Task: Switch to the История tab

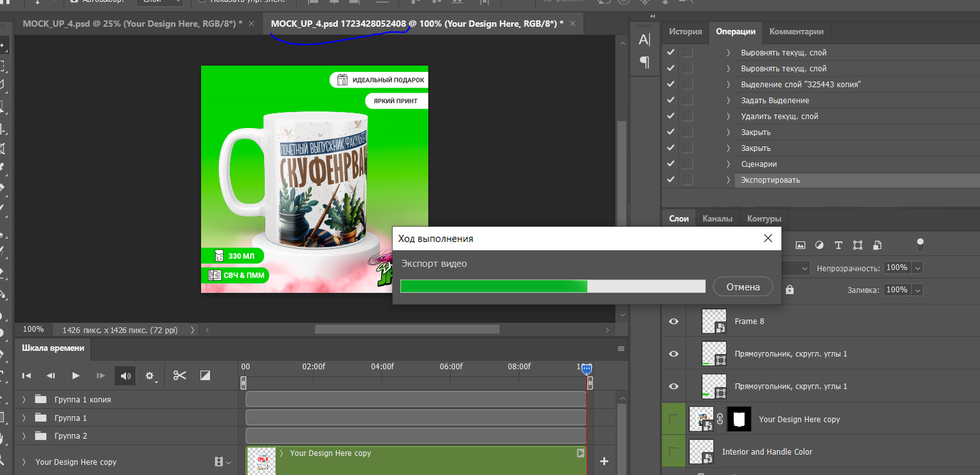Action: (x=685, y=31)
